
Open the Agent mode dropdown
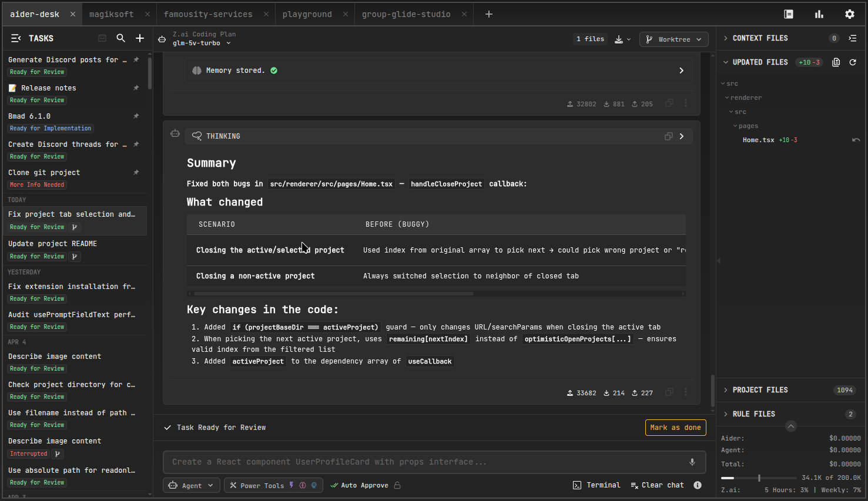(192, 485)
